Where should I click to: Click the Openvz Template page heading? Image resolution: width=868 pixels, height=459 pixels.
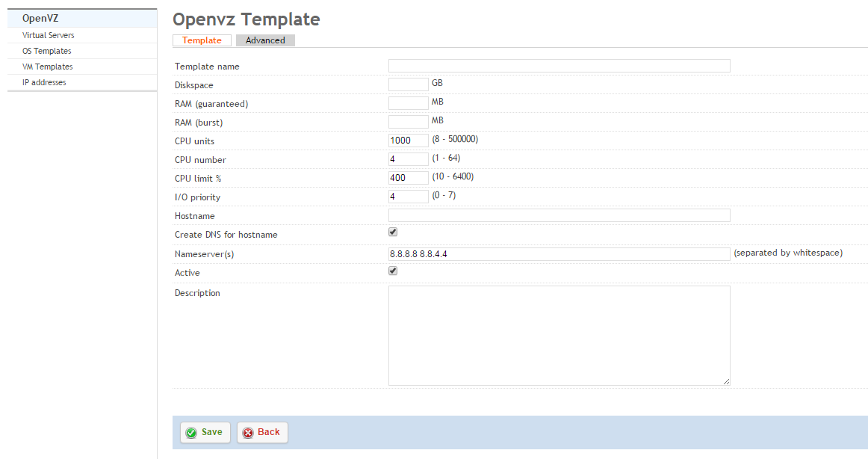[x=247, y=19]
